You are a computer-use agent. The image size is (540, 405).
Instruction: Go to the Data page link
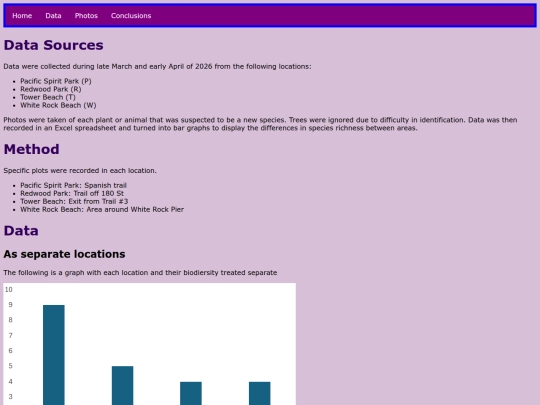53,15
